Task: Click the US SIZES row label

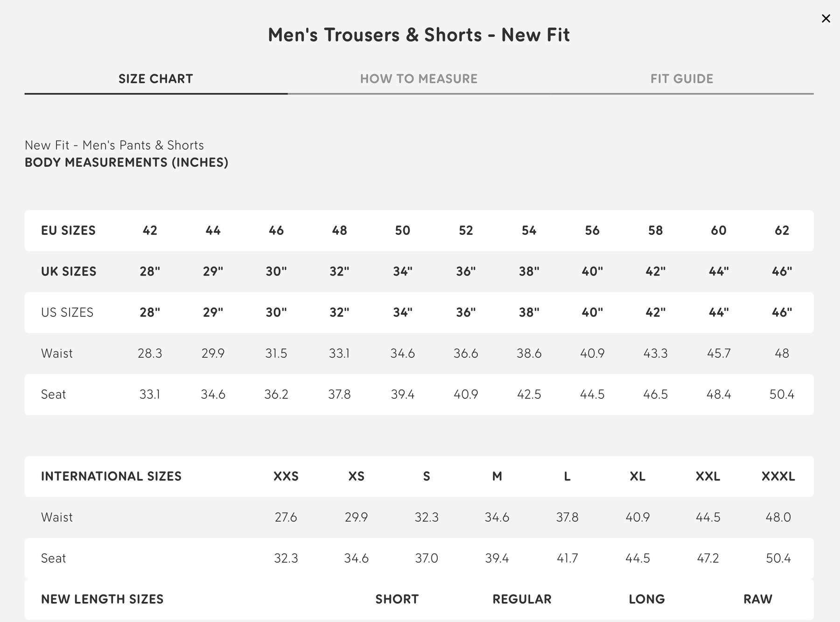Action: [67, 312]
